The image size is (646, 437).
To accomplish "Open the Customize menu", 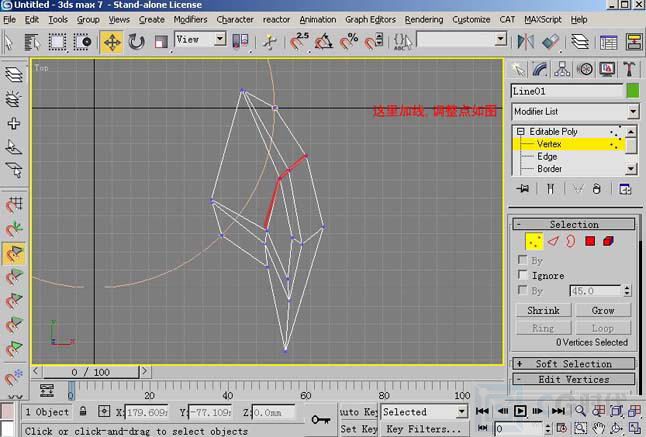I will point(471,19).
